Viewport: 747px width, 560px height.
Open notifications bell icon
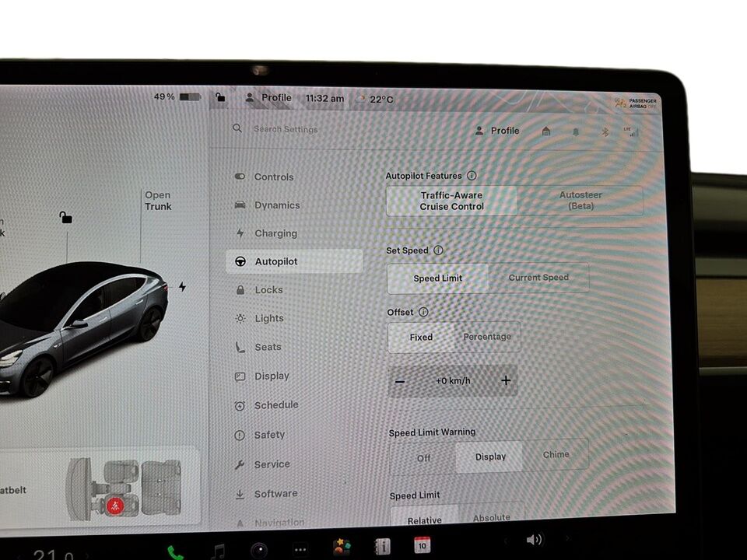coord(576,132)
